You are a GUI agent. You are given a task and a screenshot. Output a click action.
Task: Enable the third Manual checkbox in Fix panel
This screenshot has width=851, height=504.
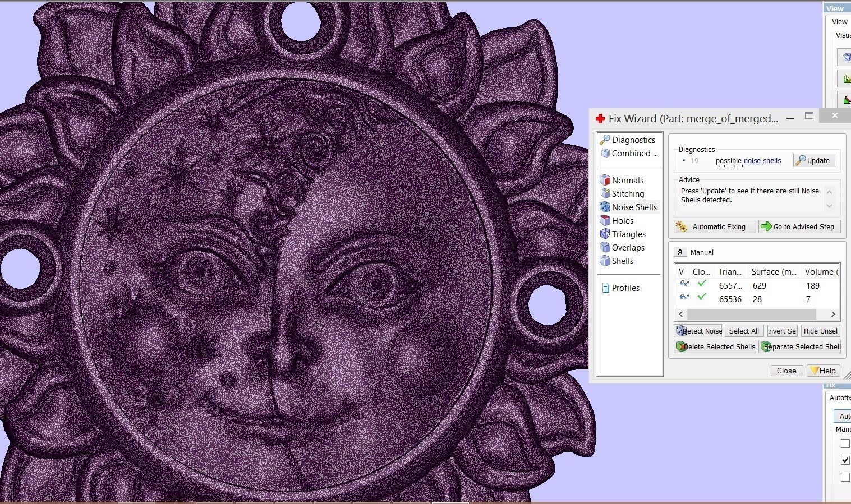click(845, 478)
